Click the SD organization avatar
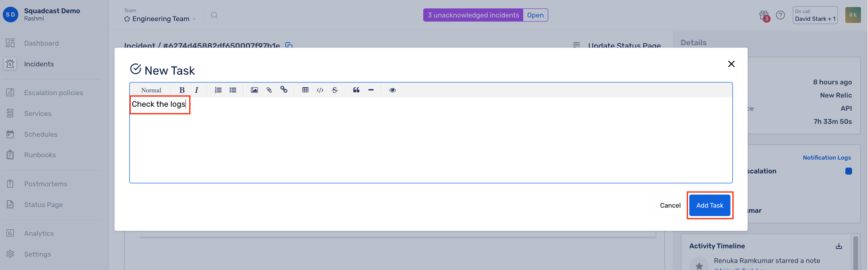Image resolution: width=868 pixels, height=270 pixels. click(x=11, y=15)
